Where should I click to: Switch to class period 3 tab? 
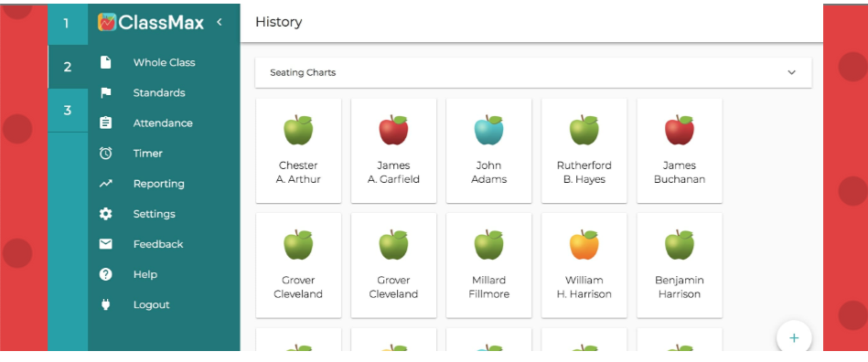click(x=67, y=110)
